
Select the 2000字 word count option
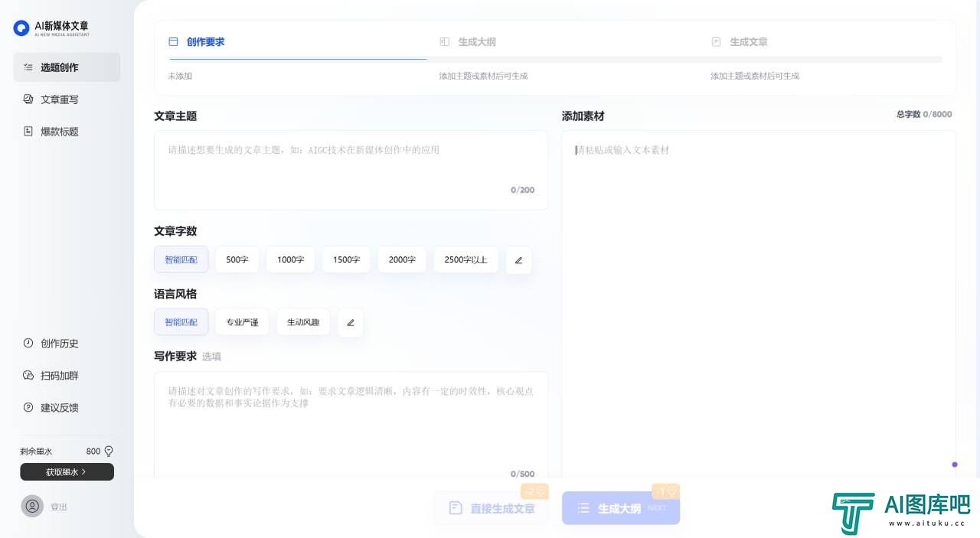click(x=402, y=259)
